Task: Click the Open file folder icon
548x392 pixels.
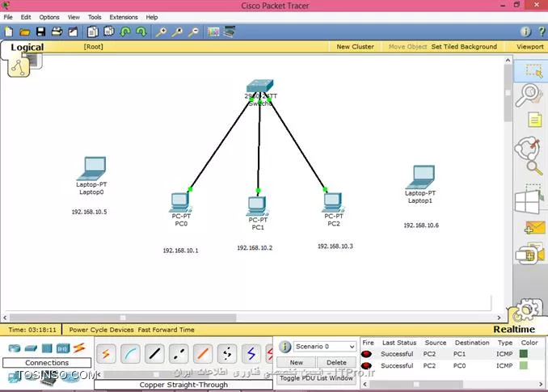Action: 24,32
